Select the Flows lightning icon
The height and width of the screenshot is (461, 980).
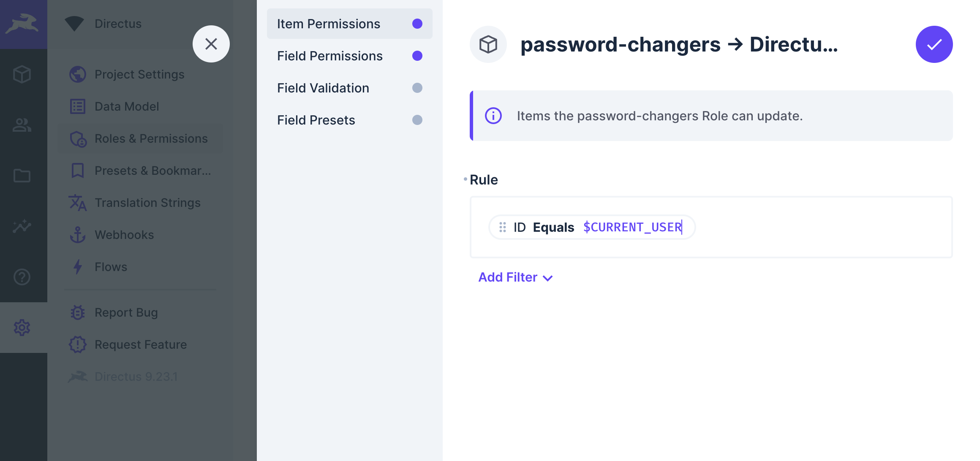click(x=77, y=267)
